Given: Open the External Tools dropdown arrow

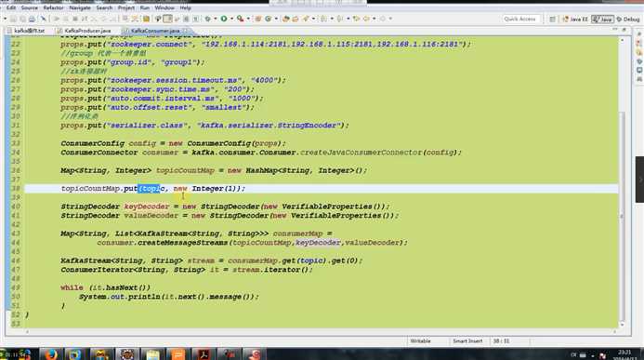Looking at the screenshot, I should 248,19.
